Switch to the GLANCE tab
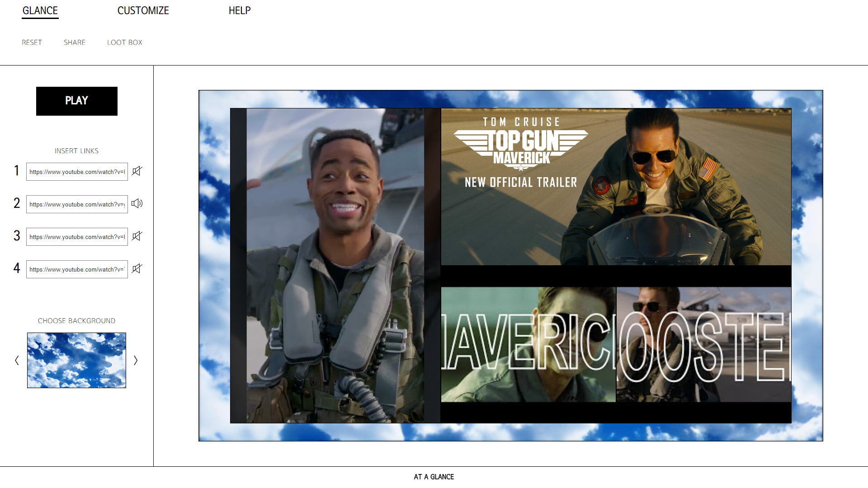The height and width of the screenshot is (488, 868). [x=40, y=11]
